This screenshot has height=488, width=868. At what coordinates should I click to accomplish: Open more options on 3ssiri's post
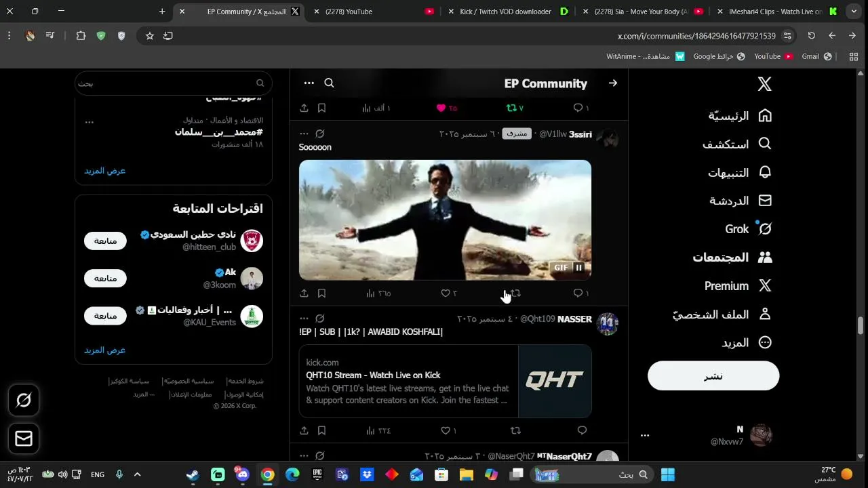pyautogui.click(x=304, y=134)
